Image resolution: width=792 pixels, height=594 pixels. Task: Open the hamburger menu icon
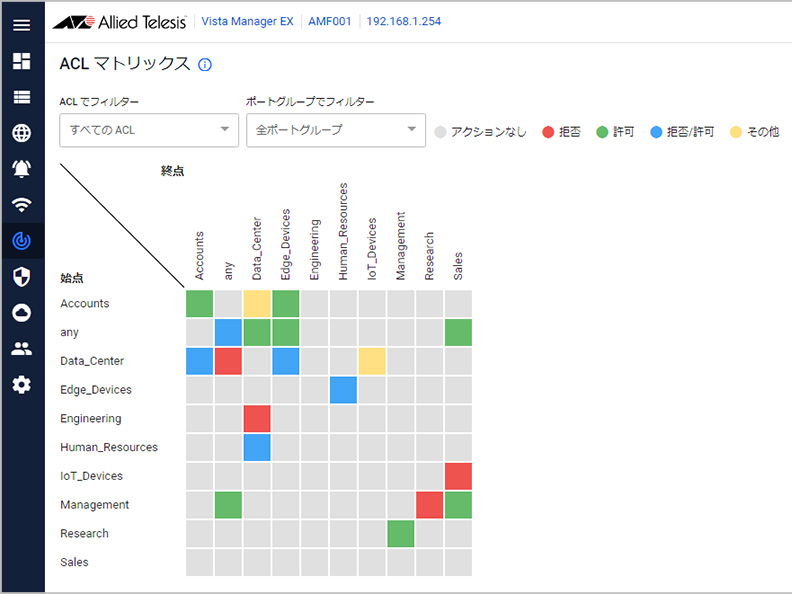pyautogui.click(x=21, y=24)
